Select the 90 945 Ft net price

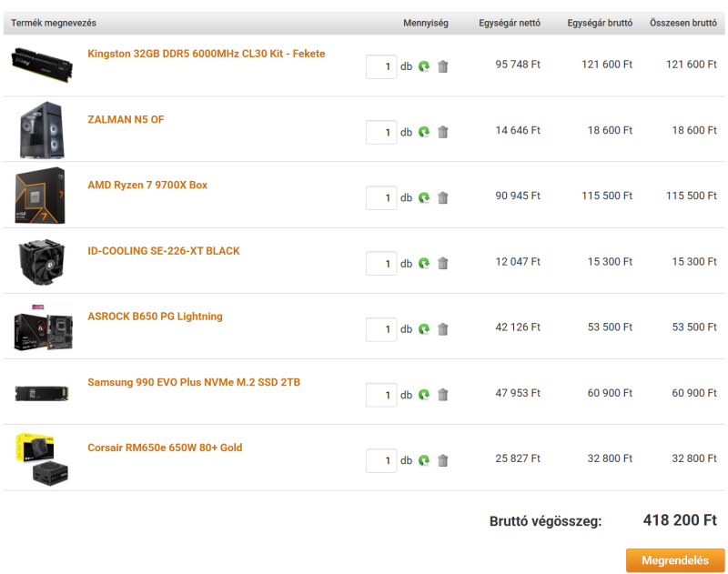[x=518, y=196]
